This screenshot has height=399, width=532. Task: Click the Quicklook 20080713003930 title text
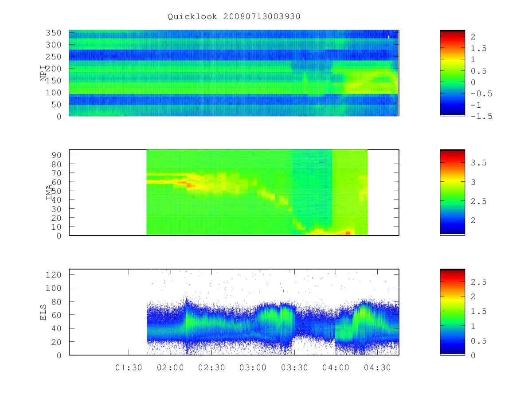(x=234, y=16)
